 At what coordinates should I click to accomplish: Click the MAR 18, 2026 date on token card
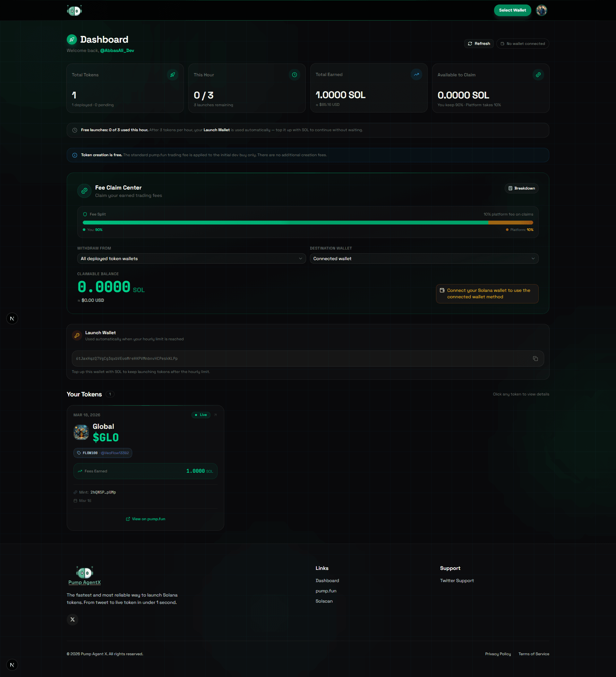[87, 415]
